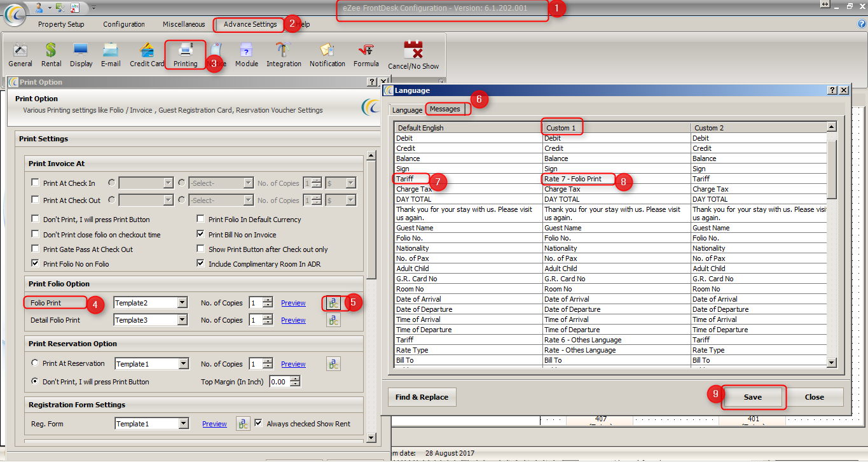Open Module settings icon

point(247,55)
